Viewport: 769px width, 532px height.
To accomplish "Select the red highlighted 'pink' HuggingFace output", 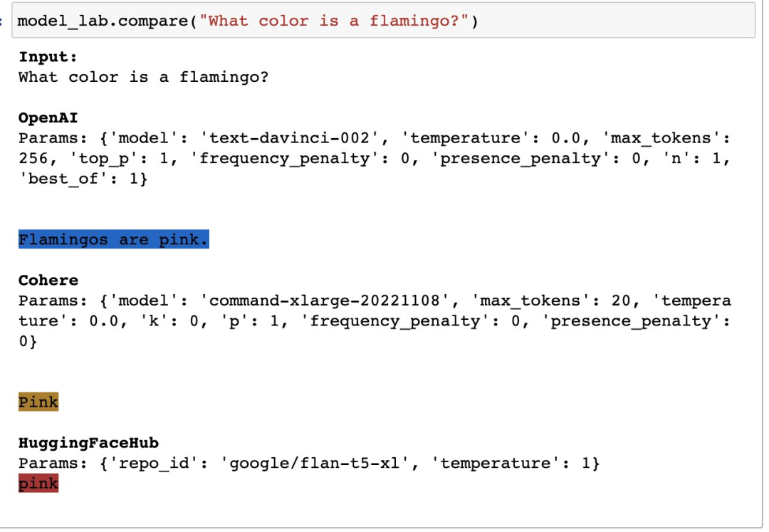I will [x=38, y=484].
